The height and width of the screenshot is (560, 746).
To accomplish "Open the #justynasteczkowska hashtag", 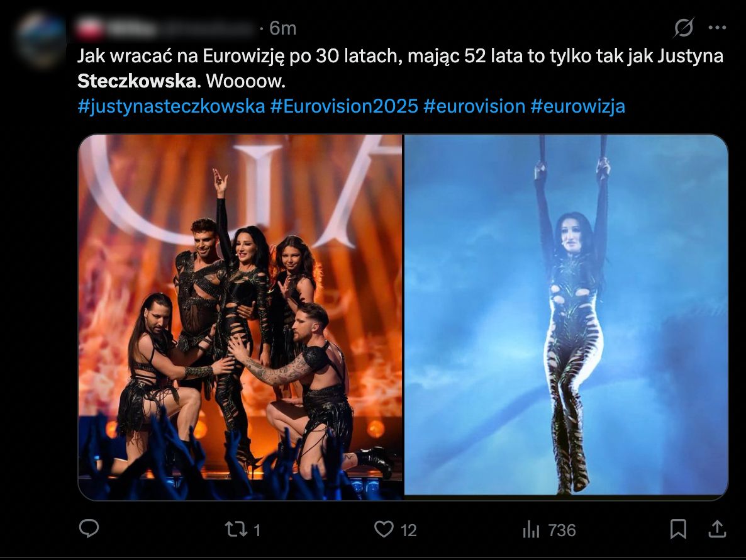I will 171,106.
